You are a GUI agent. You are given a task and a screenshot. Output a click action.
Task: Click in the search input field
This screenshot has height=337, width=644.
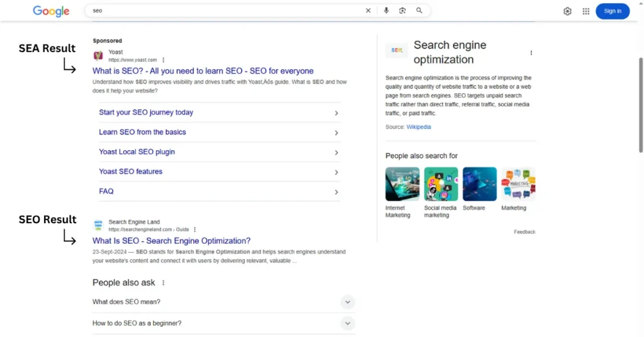tap(220, 11)
